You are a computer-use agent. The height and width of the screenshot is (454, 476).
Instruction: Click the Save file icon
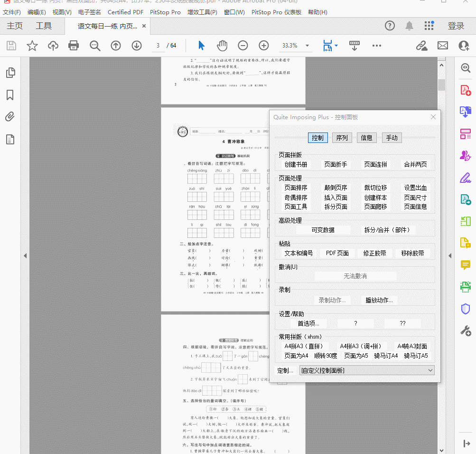pyautogui.click(x=11, y=46)
